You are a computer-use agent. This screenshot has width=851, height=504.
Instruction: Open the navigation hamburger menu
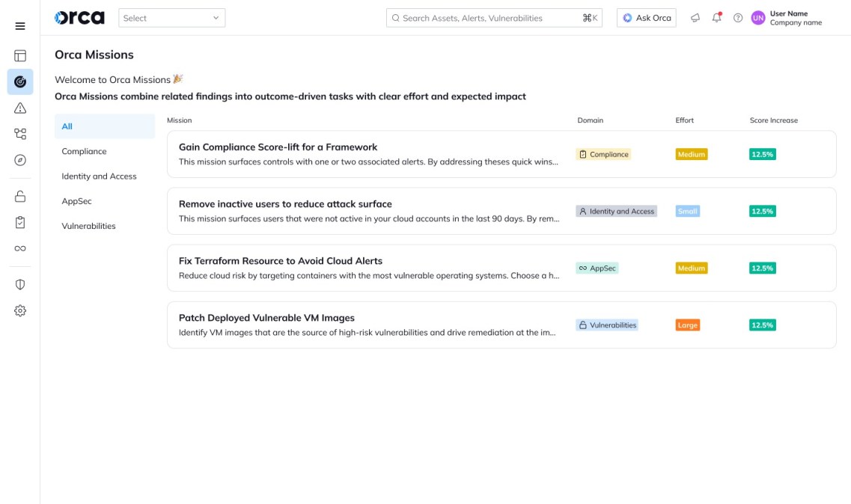[x=20, y=25]
